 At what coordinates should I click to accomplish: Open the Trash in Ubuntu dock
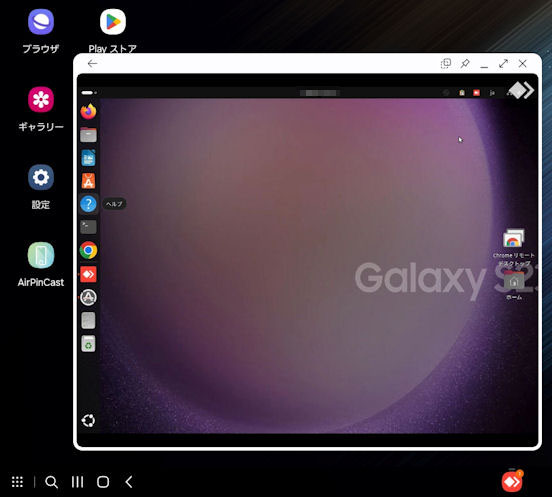point(88,344)
